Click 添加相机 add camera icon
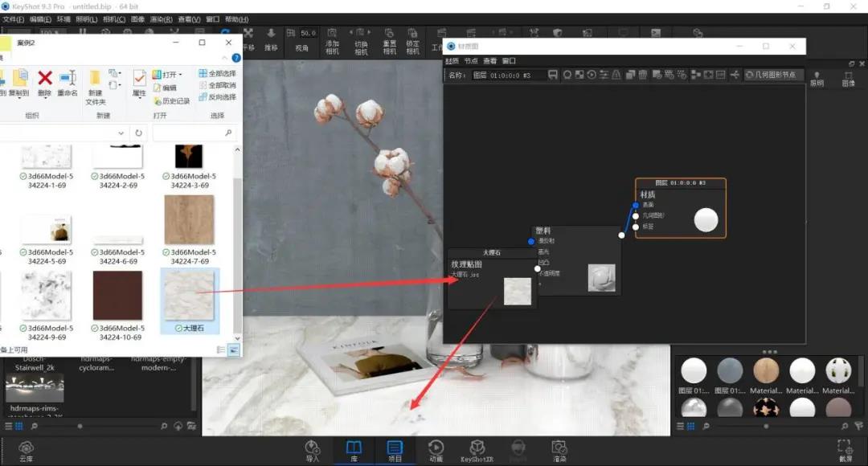Screen dimensions: 868x466 pos(332,33)
